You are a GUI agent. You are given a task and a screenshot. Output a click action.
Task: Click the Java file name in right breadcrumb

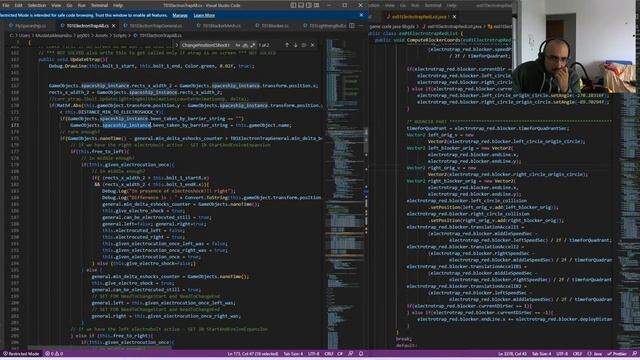tap(454, 27)
